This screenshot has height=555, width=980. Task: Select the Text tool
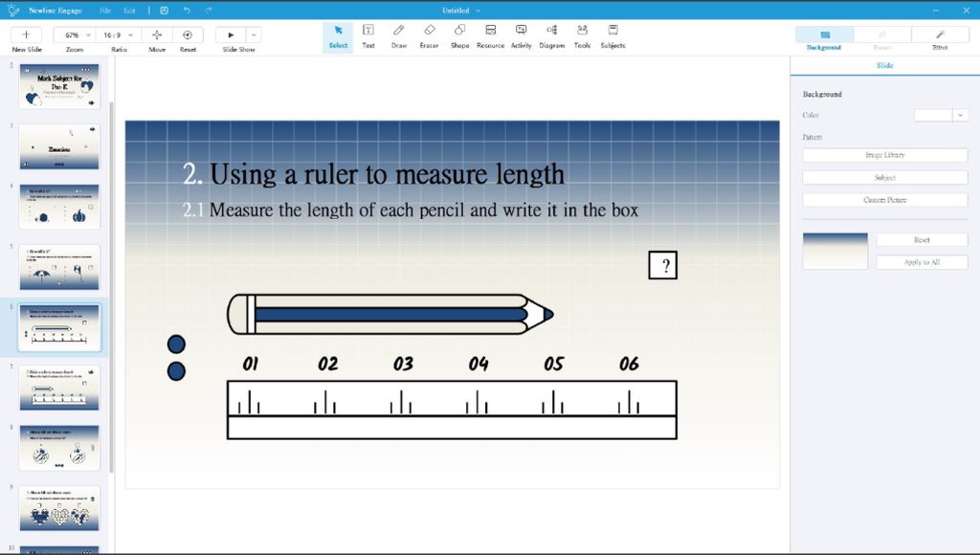pyautogui.click(x=368, y=35)
